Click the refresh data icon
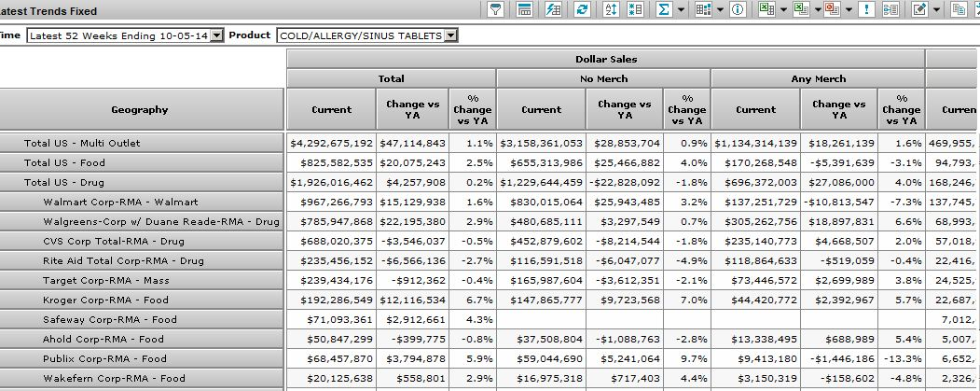 [x=582, y=9]
